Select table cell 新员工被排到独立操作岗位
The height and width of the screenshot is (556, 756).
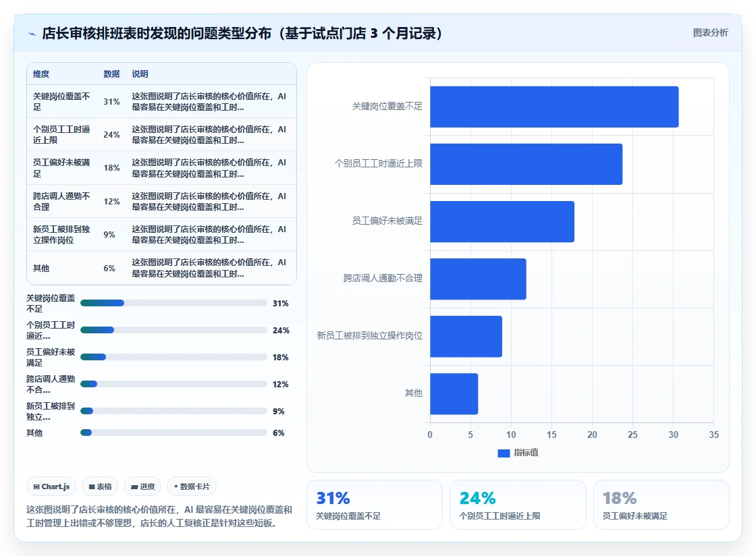pos(61,234)
